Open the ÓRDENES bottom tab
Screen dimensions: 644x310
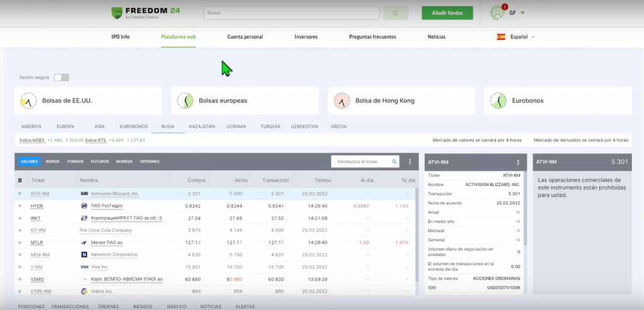tap(108, 306)
